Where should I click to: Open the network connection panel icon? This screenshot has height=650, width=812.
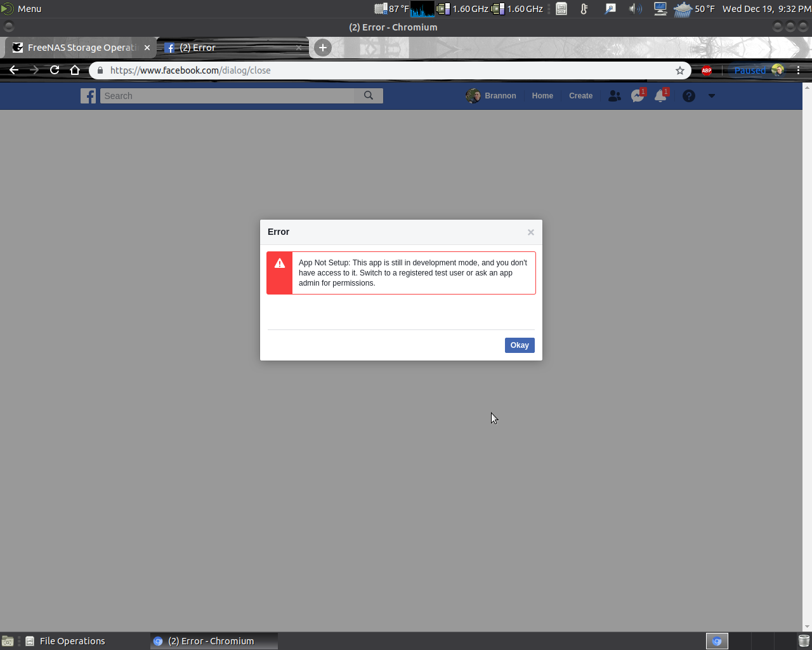(660, 9)
